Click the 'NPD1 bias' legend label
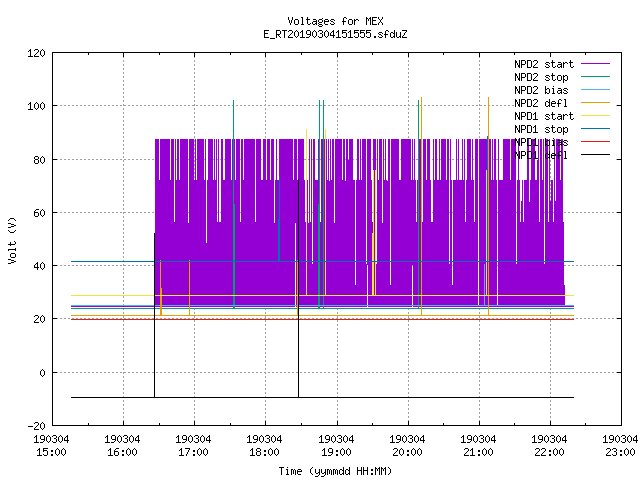The width and height of the screenshot is (640, 480). (541, 142)
